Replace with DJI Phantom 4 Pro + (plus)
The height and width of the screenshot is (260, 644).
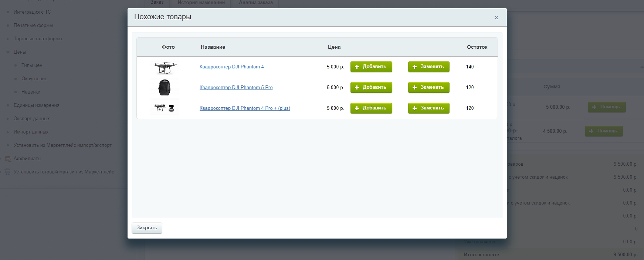coord(428,108)
